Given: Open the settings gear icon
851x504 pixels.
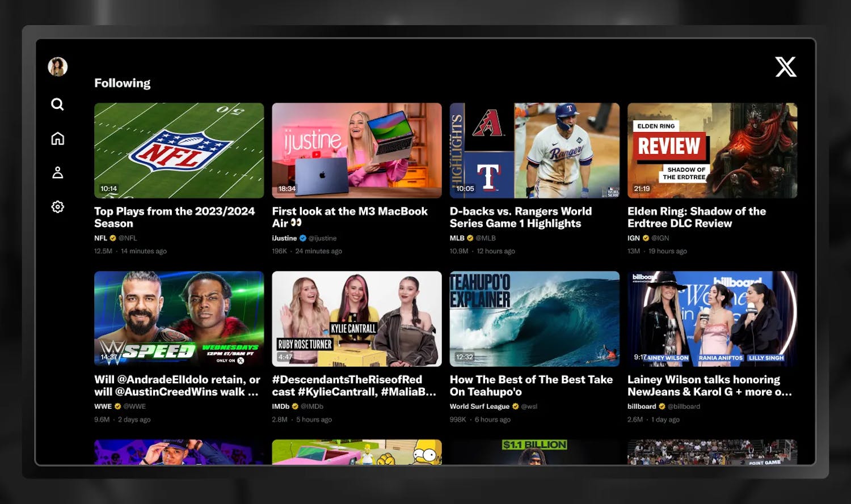Looking at the screenshot, I should point(57,207).
